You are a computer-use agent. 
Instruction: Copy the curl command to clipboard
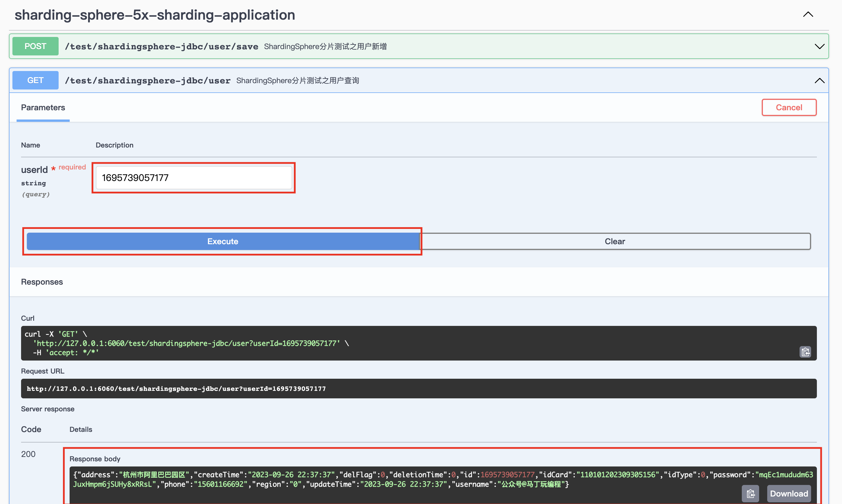805,352
